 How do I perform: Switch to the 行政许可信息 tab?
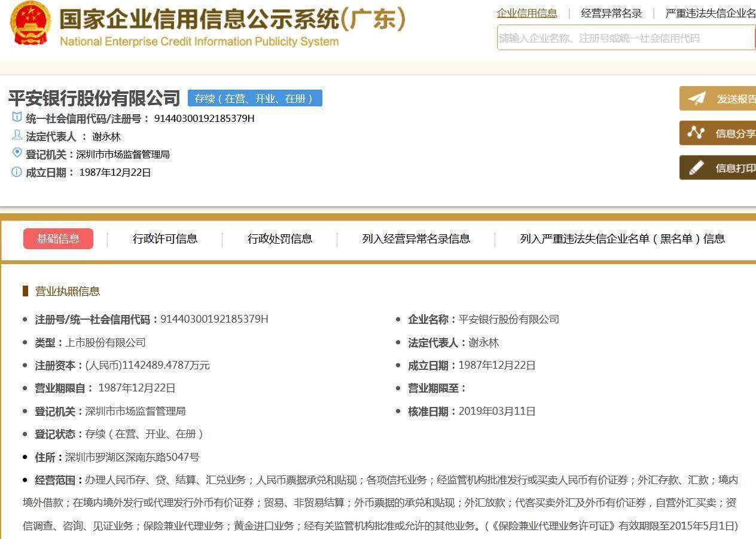point(165,238)
